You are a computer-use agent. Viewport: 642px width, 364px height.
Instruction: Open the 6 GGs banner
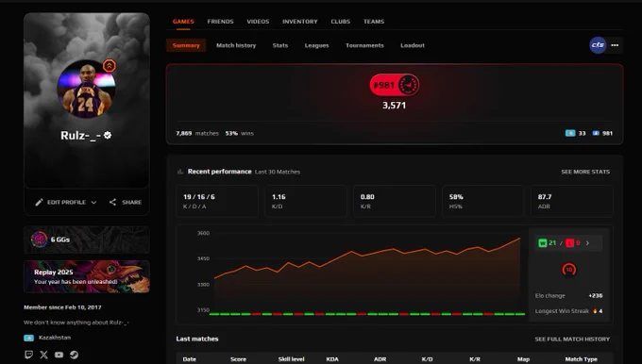87,240
